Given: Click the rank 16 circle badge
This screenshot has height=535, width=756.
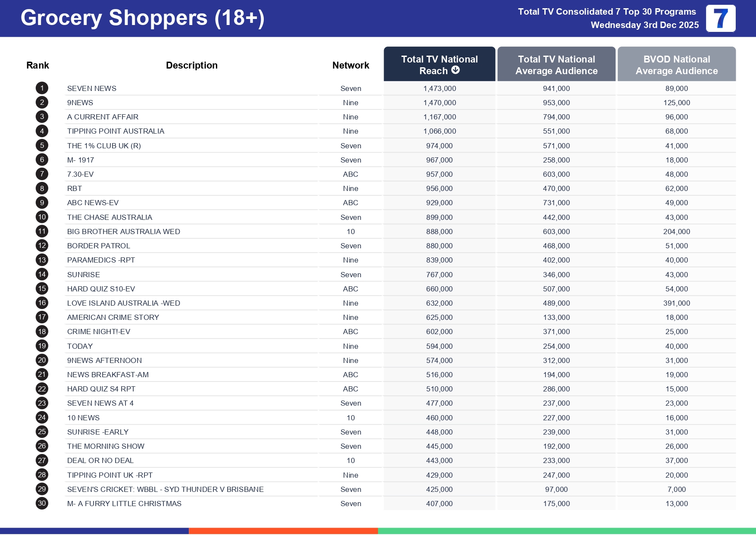Looking at the screenshot, I should point(42,303).
